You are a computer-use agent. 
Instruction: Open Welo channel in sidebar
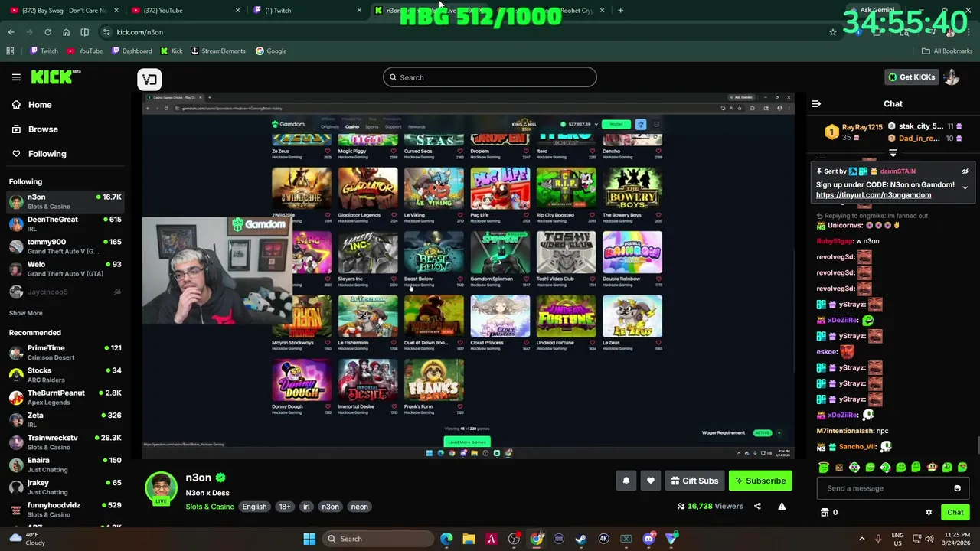65,269
